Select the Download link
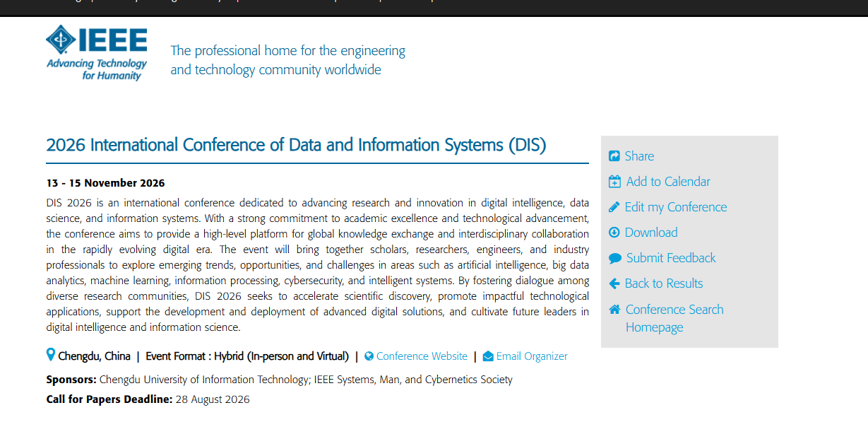 pos(651,233)
